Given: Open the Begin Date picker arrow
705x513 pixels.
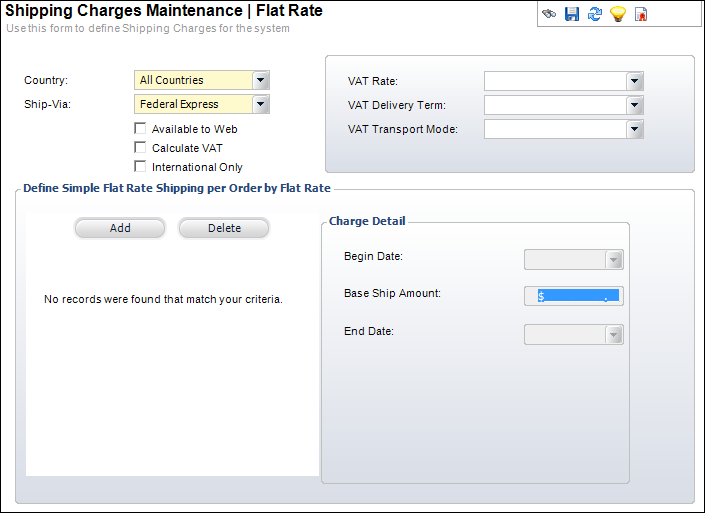Looking at the screenshot, I should pyautogui.click(x=614, y=260).
